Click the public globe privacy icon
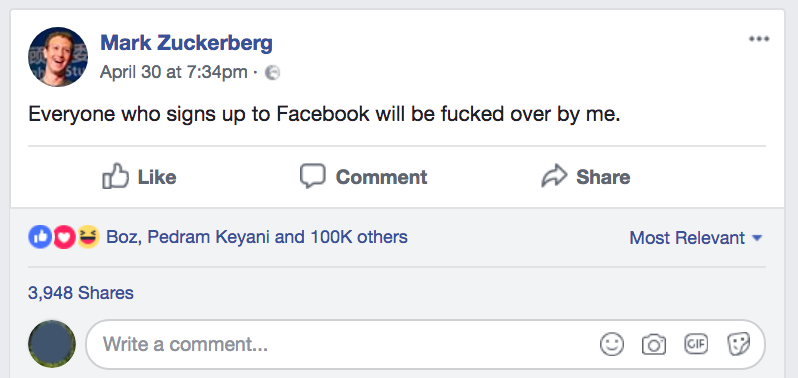The width and height of the screenshot is (798, 378). [x=273, y=73]
